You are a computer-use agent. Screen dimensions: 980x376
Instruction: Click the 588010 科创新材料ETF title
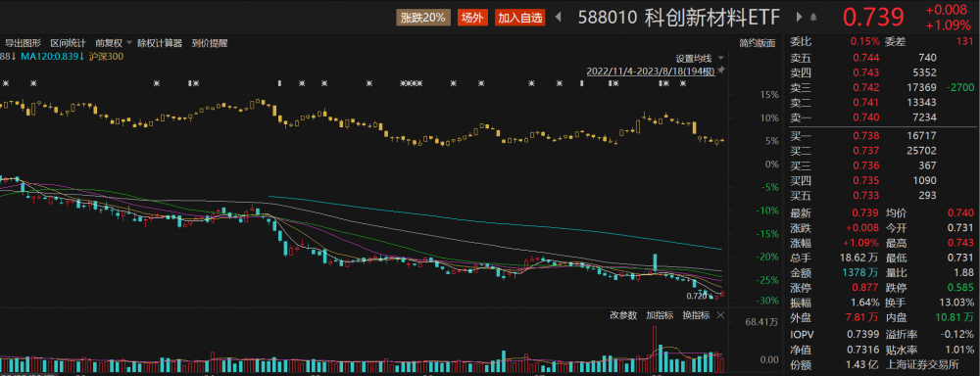pyautogui.click(x=679, y=18)
